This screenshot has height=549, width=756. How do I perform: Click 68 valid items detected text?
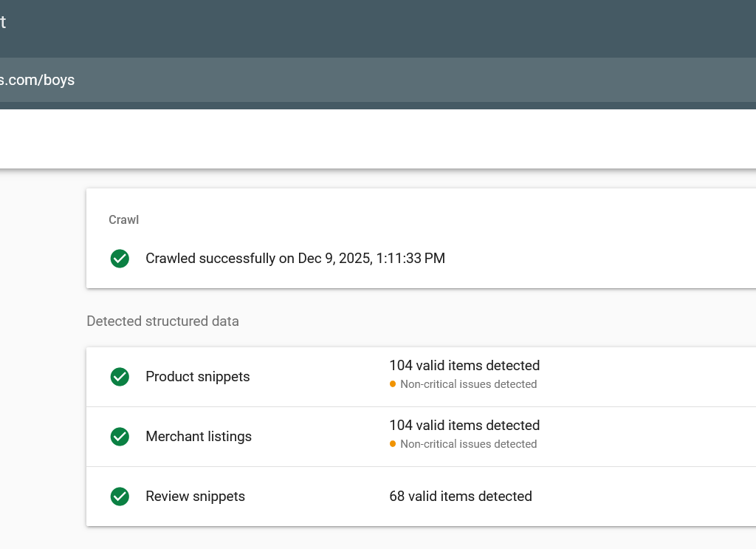[461, 497]
